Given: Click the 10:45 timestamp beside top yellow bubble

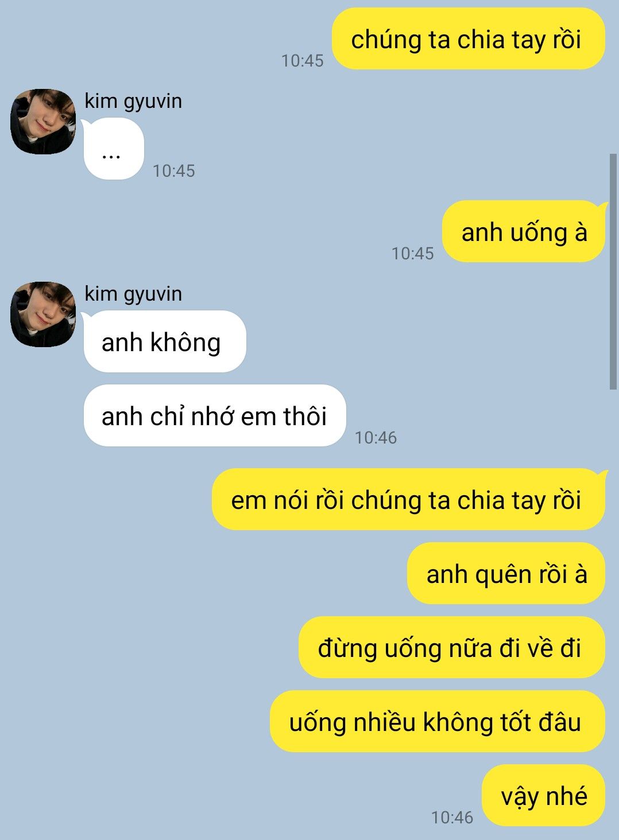Looking at the screenshot, I should click(302, 60).
